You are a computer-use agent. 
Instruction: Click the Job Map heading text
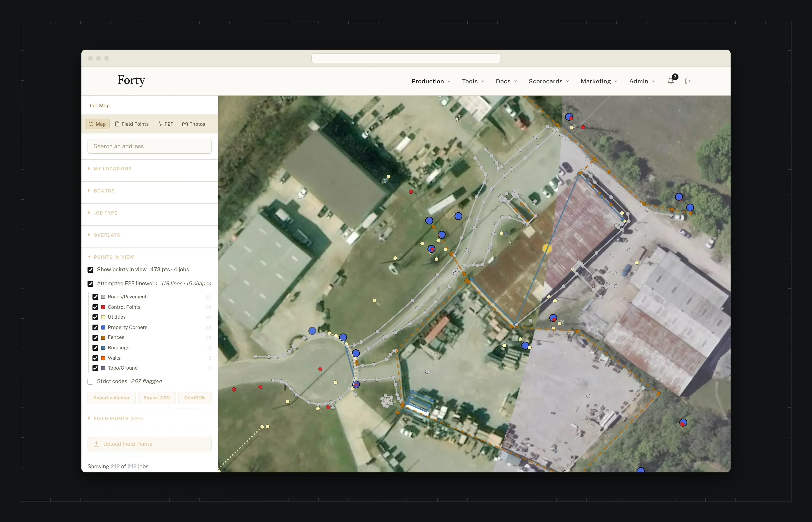99,105
